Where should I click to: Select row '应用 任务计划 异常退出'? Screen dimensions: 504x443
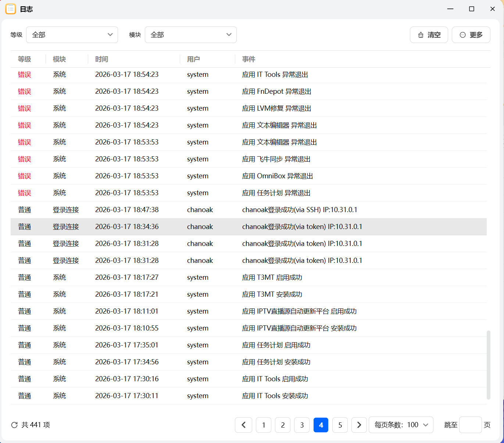click(x=249, y=193)
